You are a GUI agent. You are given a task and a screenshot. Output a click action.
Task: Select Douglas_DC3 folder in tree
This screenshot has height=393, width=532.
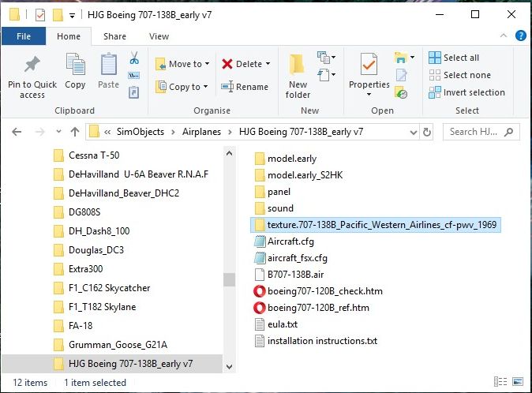click(x=96, y=250)
